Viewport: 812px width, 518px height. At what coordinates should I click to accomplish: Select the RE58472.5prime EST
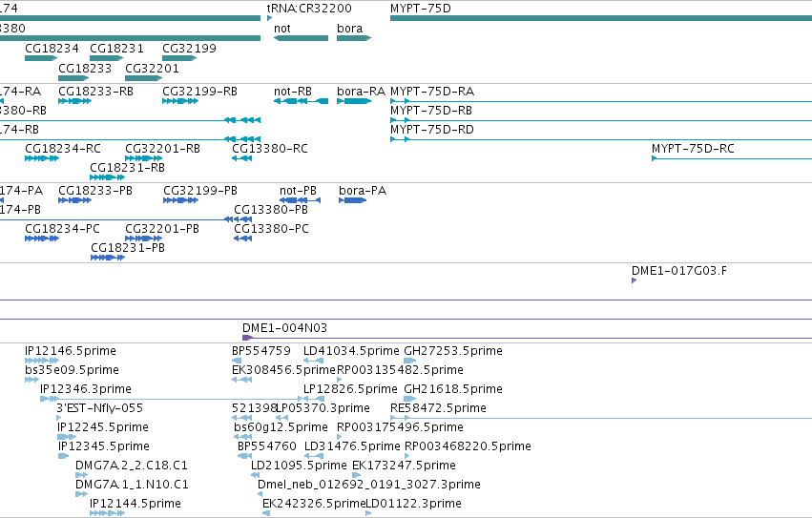(x=601, y=418)
